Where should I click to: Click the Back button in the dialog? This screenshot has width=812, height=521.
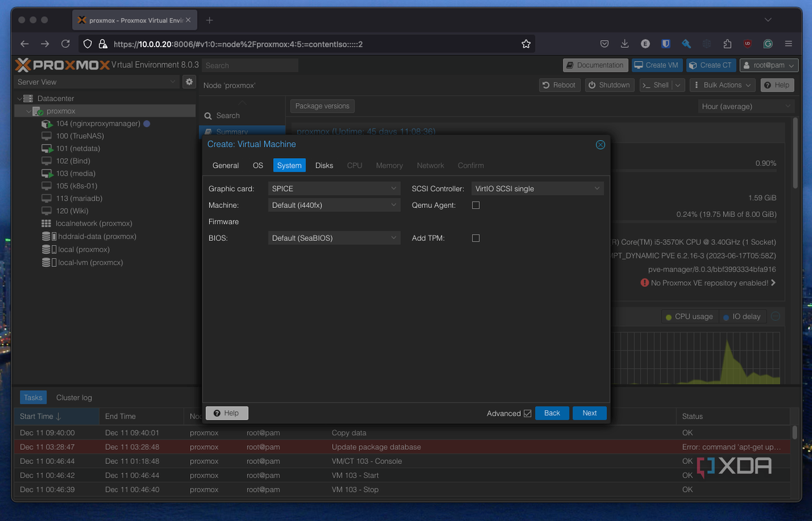pos(552,413)
